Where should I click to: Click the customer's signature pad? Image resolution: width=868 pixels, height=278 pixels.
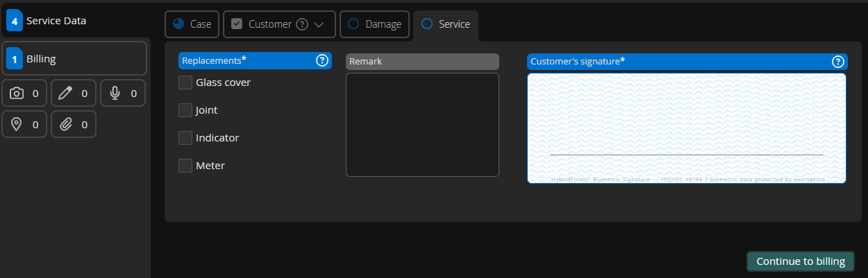[x=686, y=128]
